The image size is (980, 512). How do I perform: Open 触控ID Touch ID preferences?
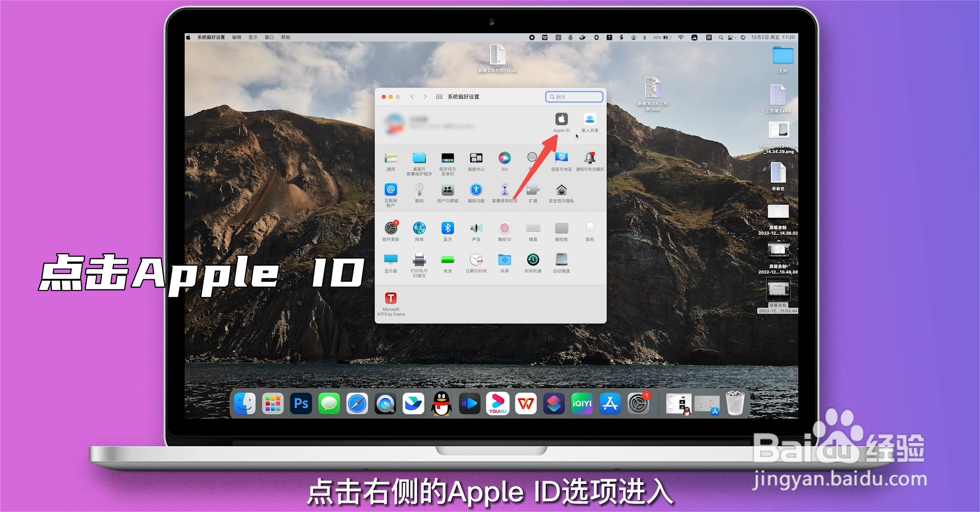(505, 229)
